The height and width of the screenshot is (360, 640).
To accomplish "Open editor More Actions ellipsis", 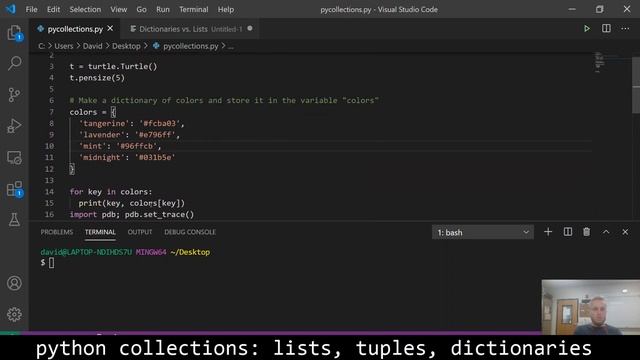I will [625, 29].
